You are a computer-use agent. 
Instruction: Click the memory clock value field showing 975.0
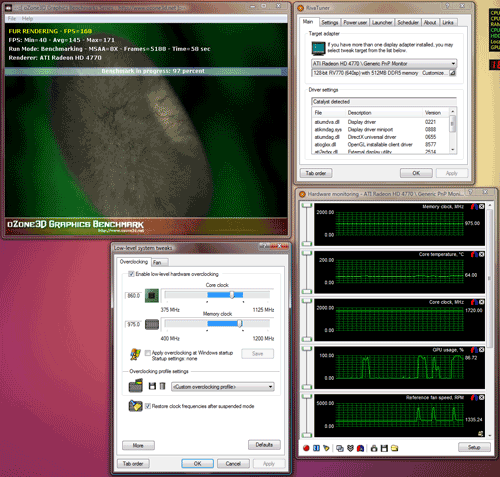click(x=133, y=324)
